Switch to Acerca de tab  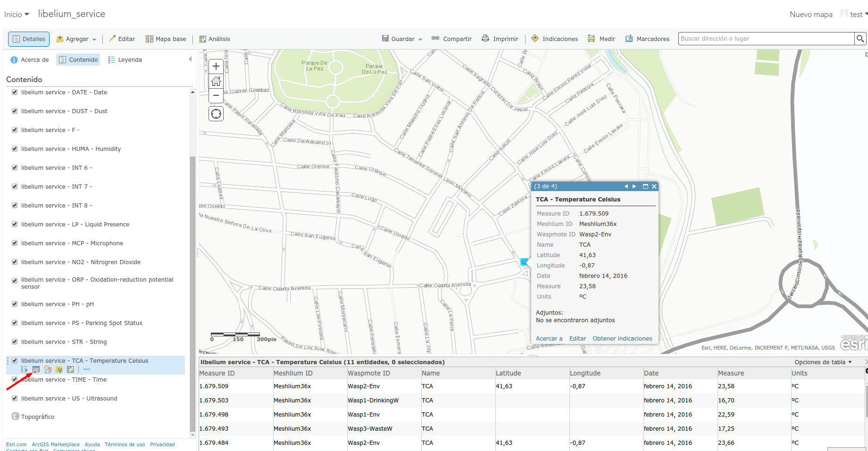point(30,59)
